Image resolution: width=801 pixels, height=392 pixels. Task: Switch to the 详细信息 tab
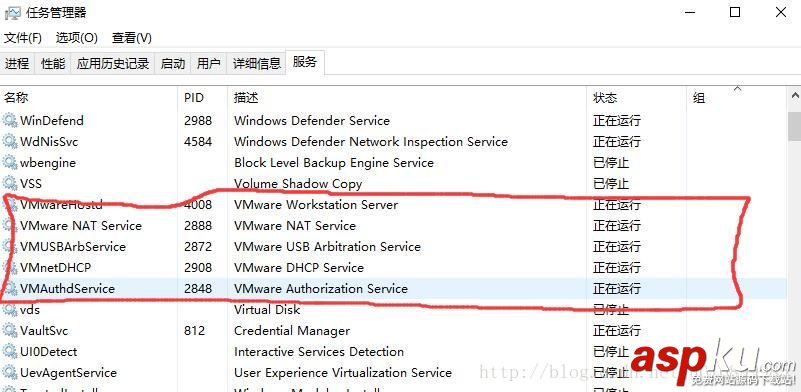point(257,63)
